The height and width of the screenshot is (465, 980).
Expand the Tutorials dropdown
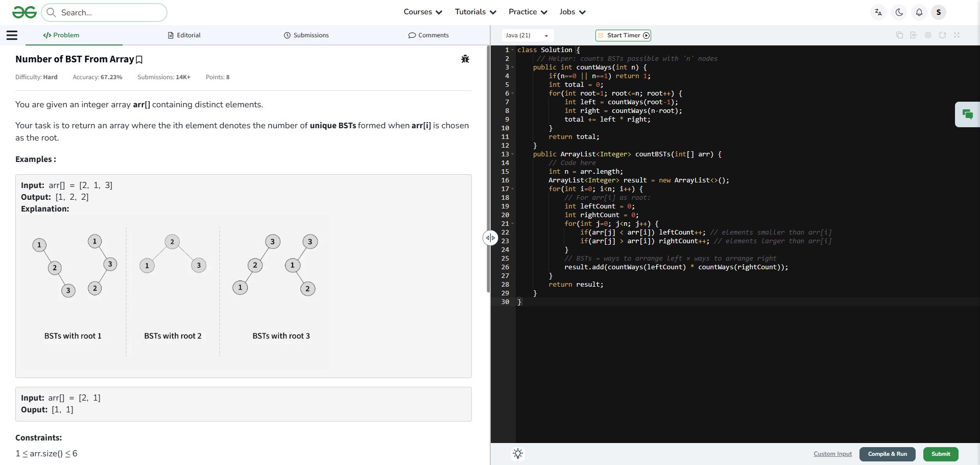point(475,12)
